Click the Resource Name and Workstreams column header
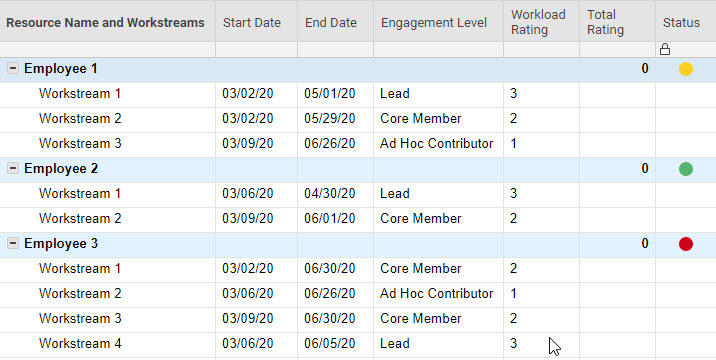Viewport: 716px width, 360px height. (107, 21)
